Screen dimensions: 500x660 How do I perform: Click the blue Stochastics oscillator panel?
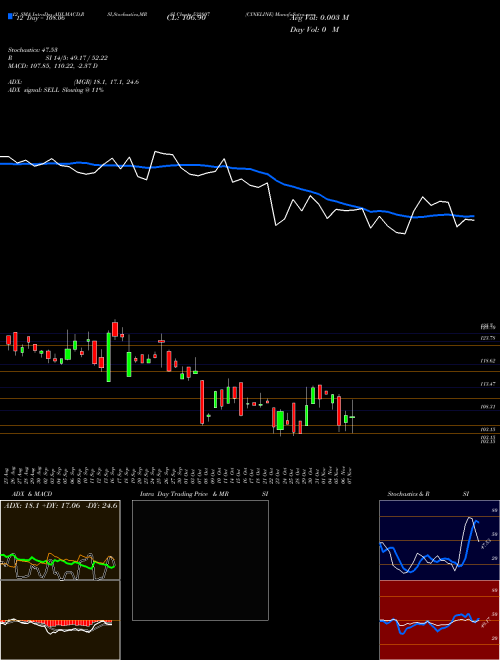439,540
